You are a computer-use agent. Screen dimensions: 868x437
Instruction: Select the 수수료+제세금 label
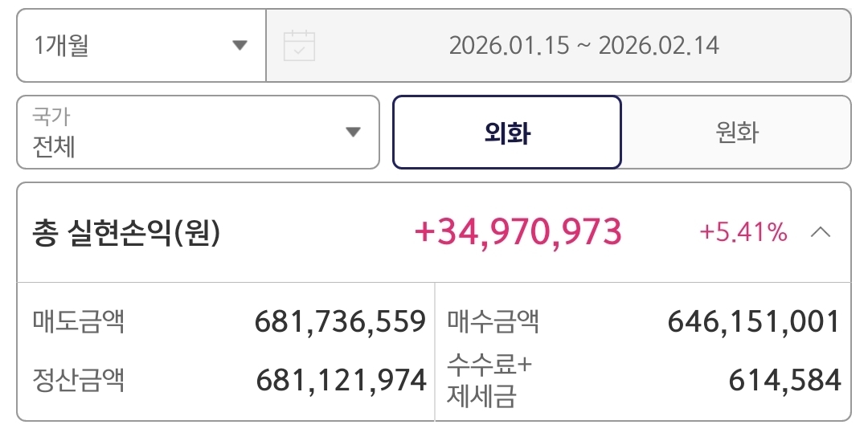(489, 379)
